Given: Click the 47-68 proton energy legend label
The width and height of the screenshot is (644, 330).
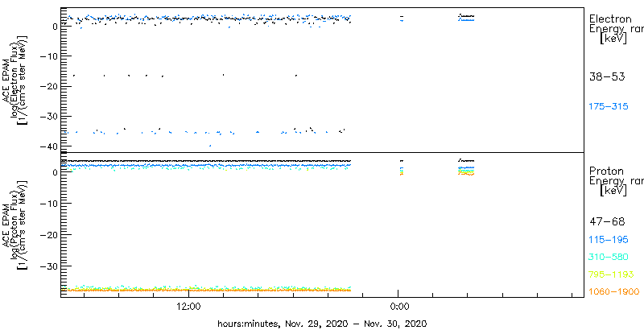Looking at the screenshot, I should pyautogui.click(x=607, y=222).
